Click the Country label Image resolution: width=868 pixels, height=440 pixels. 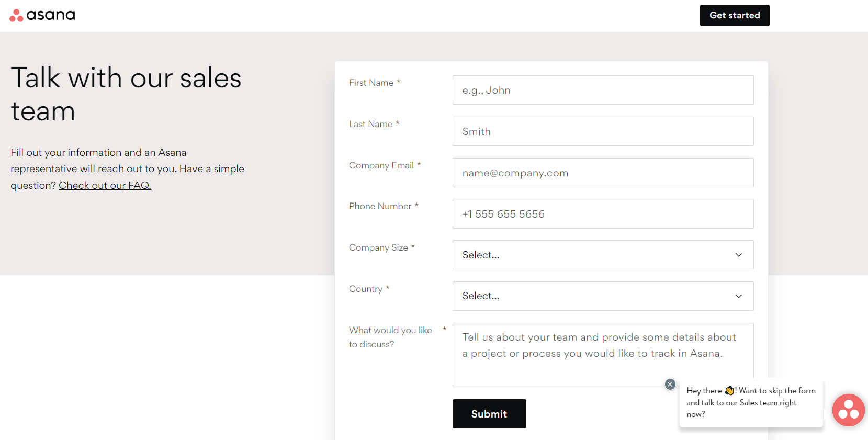pos(369,289)
